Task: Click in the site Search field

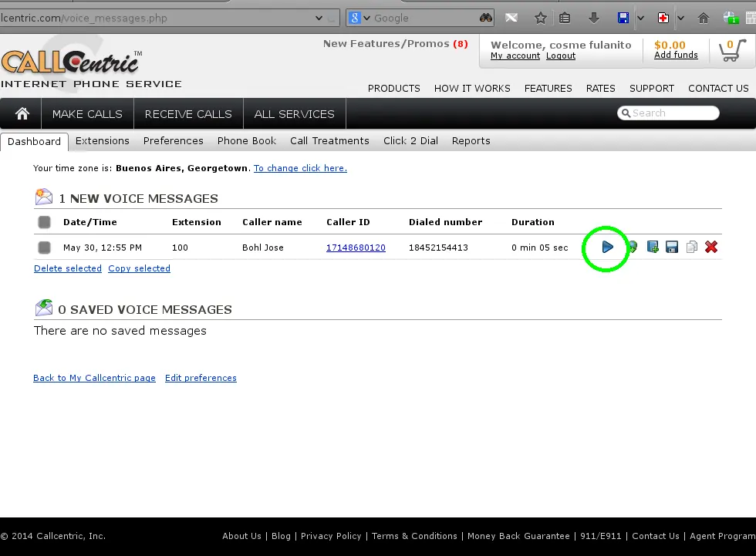Action: (x=668, y=113)
